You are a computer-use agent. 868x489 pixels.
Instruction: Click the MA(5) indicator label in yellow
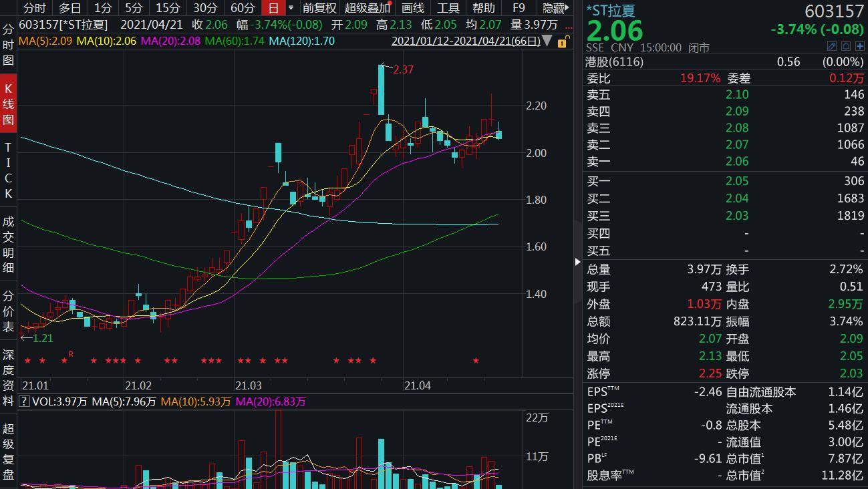45,41
